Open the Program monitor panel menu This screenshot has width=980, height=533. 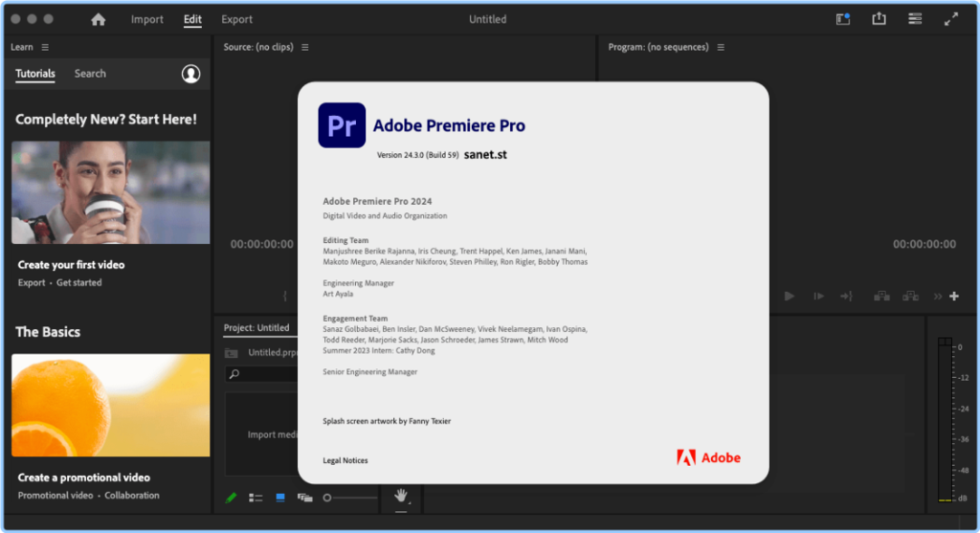click(721, 47)
